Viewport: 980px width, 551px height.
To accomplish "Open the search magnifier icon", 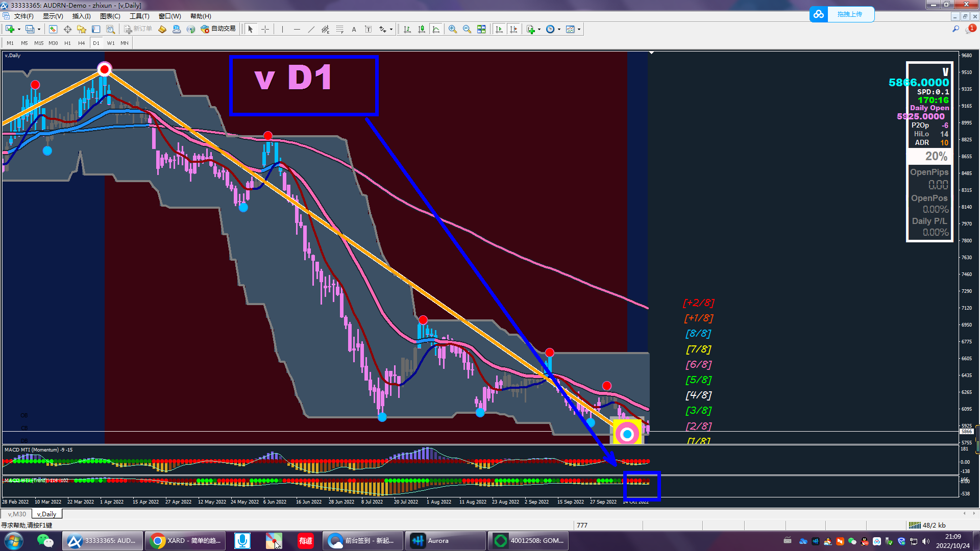I will [955, 29].
